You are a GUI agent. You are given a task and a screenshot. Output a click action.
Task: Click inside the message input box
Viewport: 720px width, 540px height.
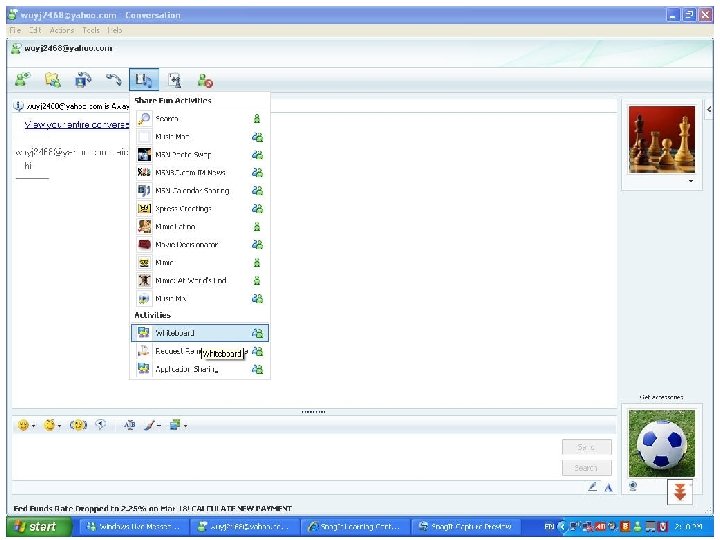point(285,457)
